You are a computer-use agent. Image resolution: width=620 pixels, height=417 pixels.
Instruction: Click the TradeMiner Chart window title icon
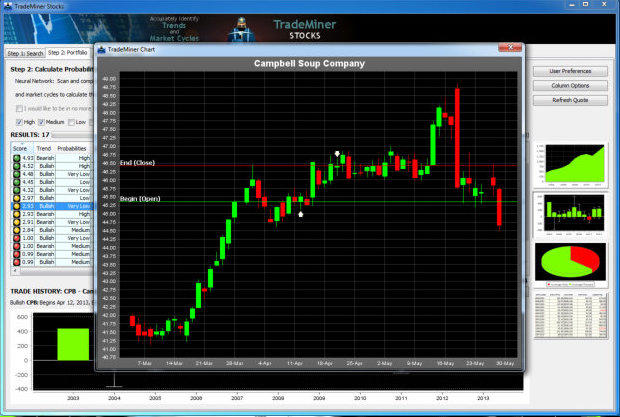pos(102,49)
